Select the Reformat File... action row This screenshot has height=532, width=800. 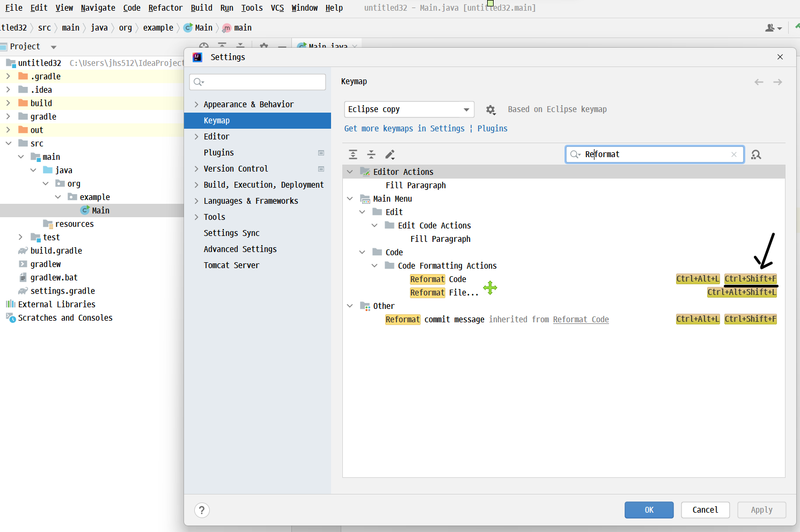click(564, 292)
